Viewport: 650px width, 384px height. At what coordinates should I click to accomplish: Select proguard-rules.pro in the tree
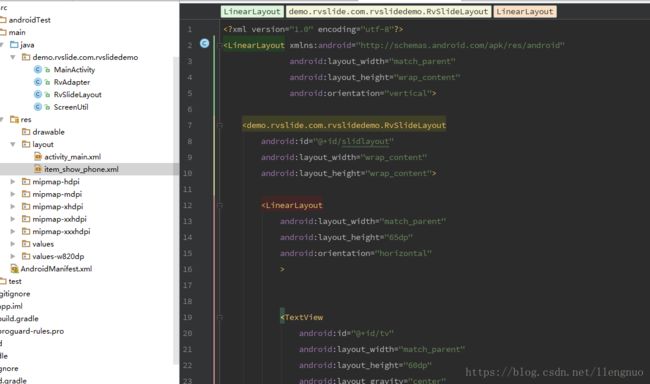pos(32,331)
